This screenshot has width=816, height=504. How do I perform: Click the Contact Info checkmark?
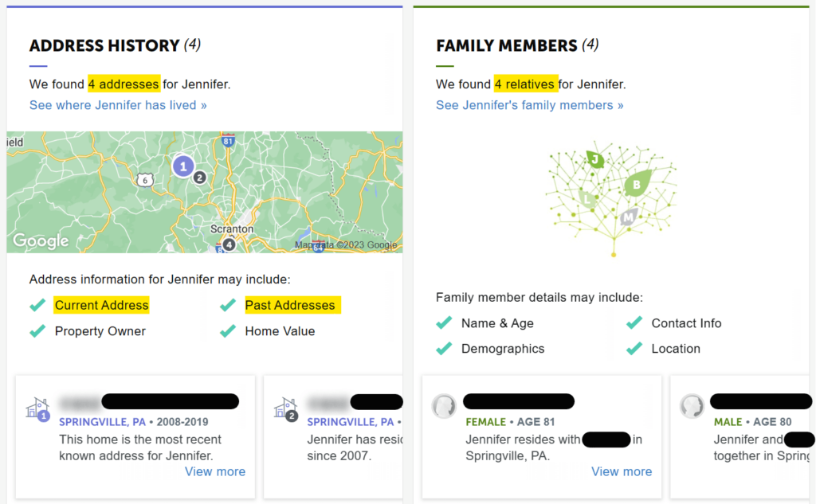pyautogui.click(x=634, y=323)
